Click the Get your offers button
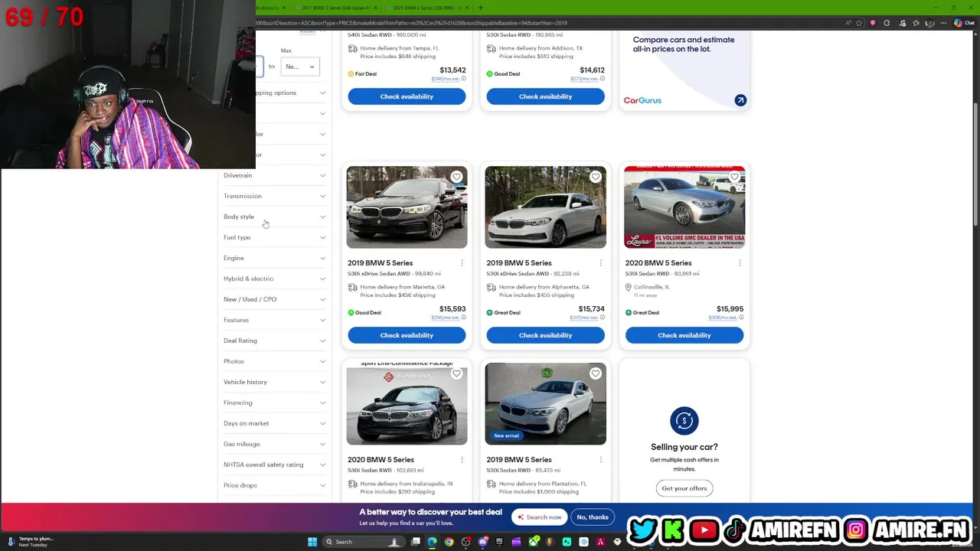Viewport: 980px width, 551px height. click(684, 488)
